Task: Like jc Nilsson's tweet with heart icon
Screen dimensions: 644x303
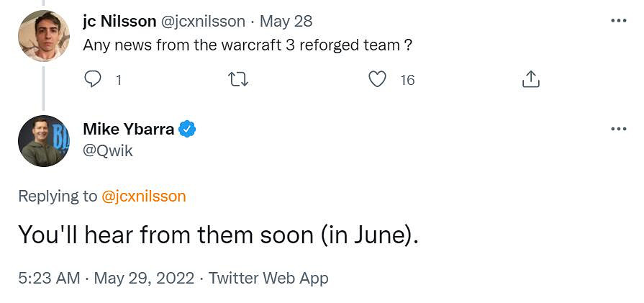Action: (x=378, y=79)
